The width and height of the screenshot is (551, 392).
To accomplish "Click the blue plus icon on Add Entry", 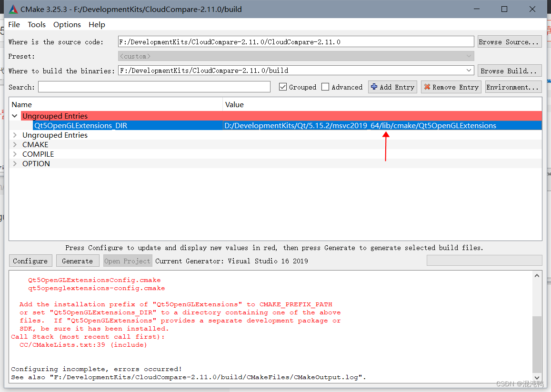I will (374, 87).
